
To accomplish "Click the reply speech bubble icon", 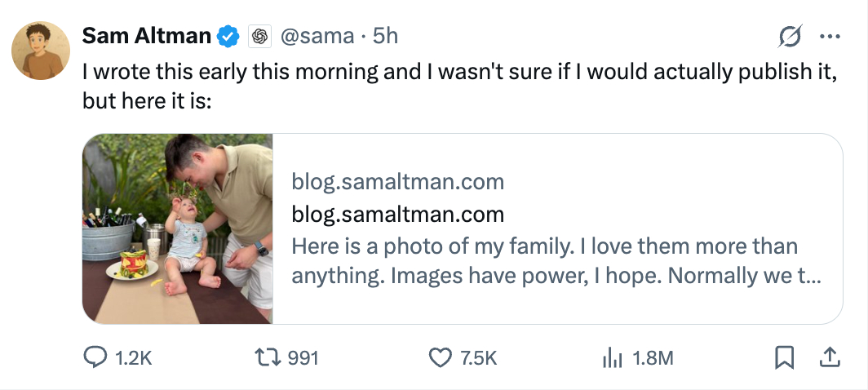I will pos(95,357).
